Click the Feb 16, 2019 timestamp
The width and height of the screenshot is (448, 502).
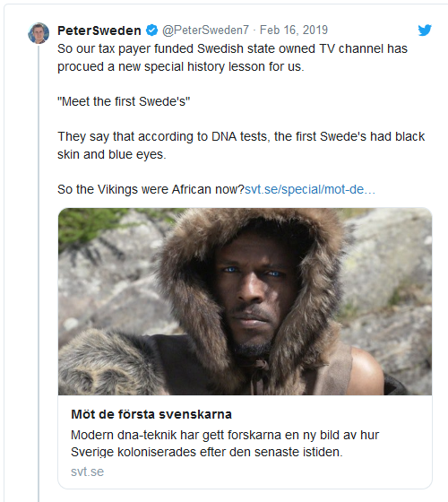pos(294,30)
